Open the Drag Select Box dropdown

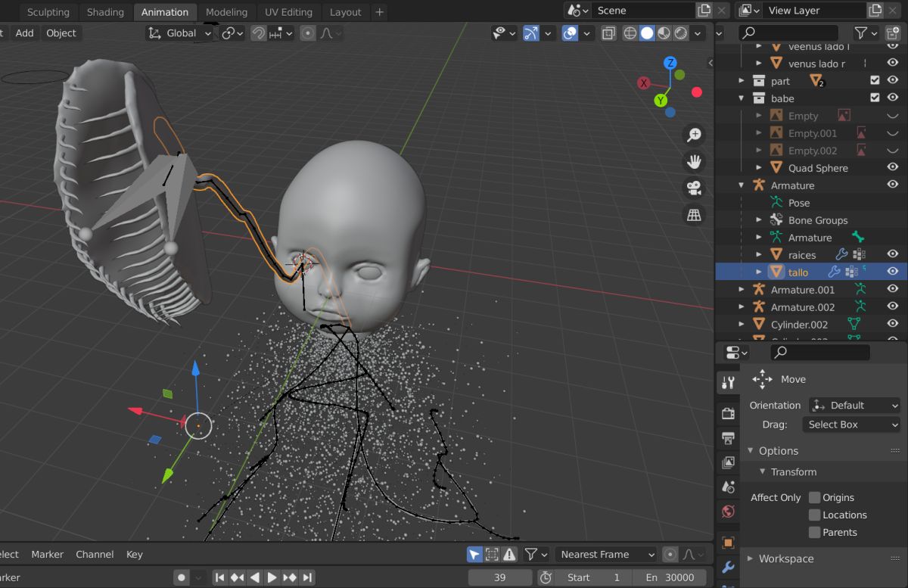click(851, 425)
